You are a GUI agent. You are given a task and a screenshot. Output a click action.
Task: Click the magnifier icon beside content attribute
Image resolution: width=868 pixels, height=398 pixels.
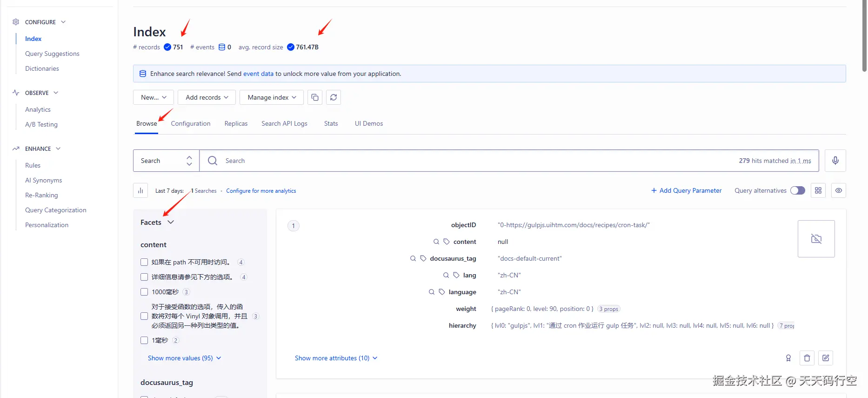coord(436,242)
